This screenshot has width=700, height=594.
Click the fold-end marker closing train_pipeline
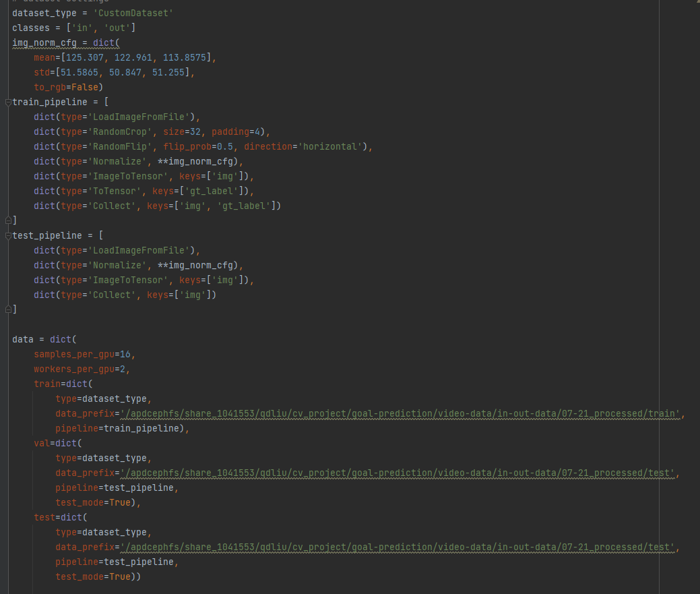tap(8, 220)
